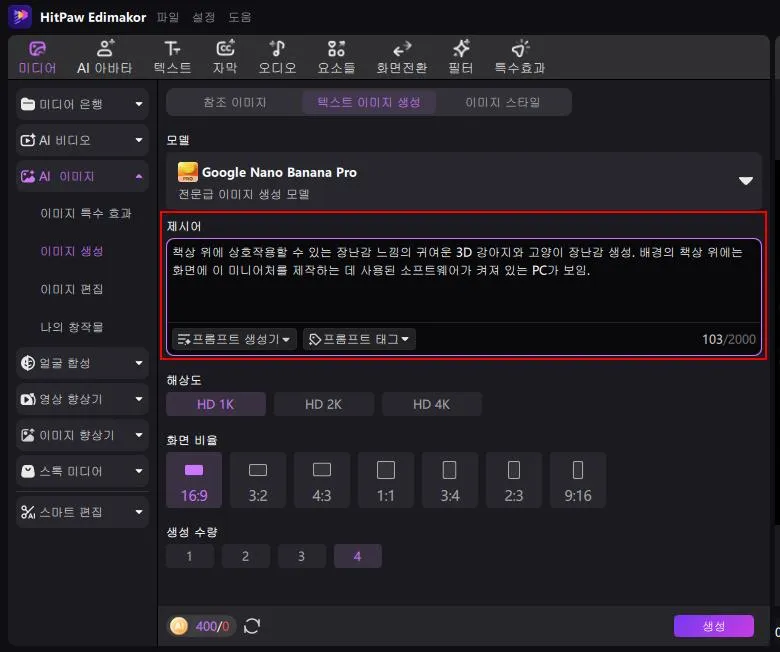Set generation quantity to 4
Viewport: 780px width, 652px height.
tap(357, 556)
